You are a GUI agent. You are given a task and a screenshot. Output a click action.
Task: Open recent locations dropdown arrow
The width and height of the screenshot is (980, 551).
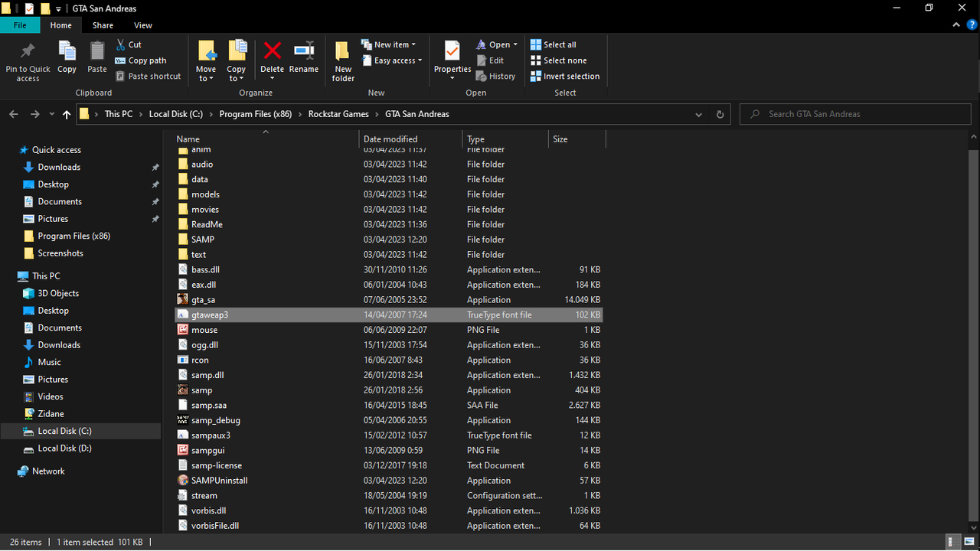click(x=52, y=114)
